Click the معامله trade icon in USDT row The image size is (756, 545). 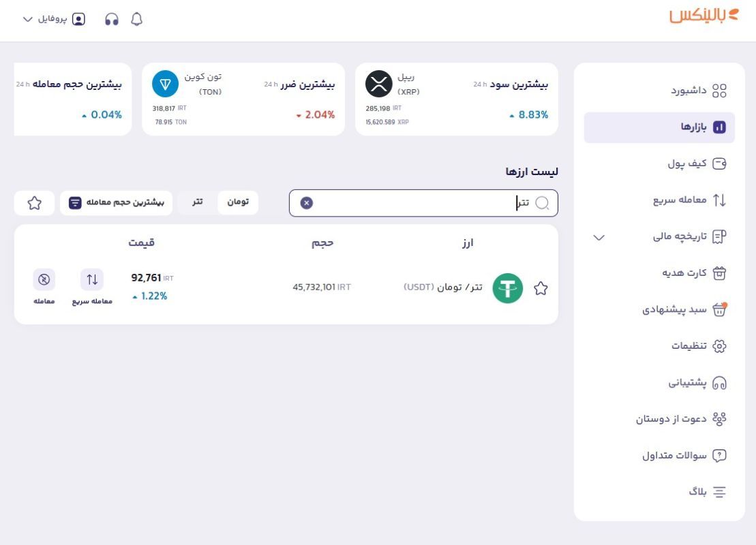(x=44, y=287)
